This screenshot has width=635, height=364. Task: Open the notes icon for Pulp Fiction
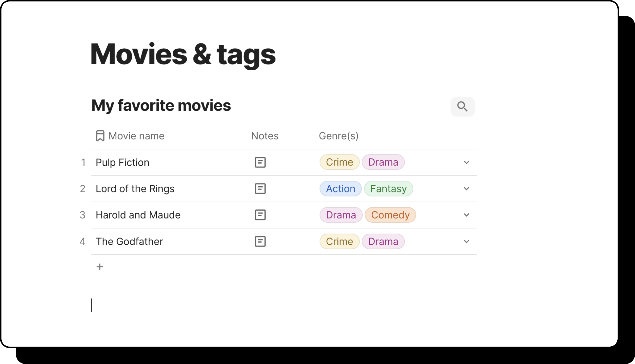point(260,162)
